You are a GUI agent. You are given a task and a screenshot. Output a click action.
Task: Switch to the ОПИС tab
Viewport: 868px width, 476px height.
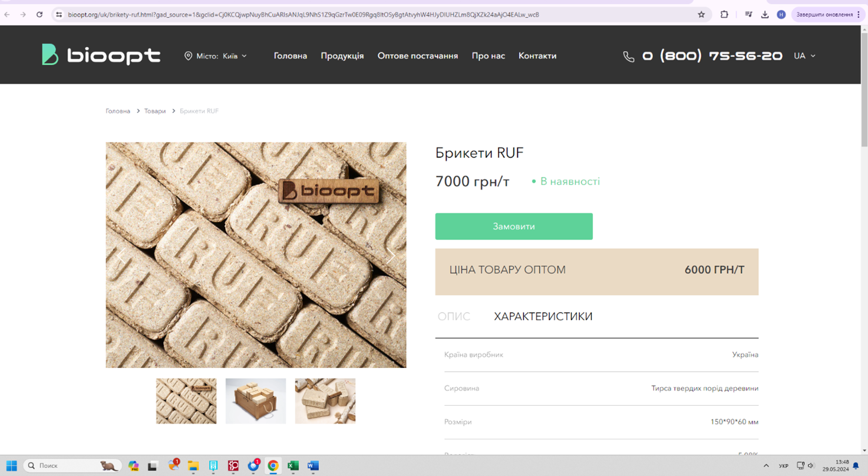[454, 317]
